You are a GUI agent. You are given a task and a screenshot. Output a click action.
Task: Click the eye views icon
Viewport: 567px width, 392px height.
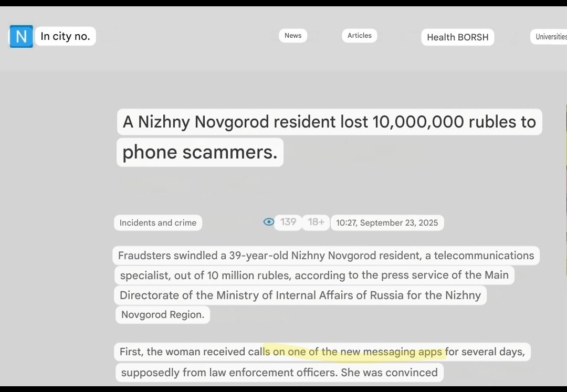click(269, 222)
